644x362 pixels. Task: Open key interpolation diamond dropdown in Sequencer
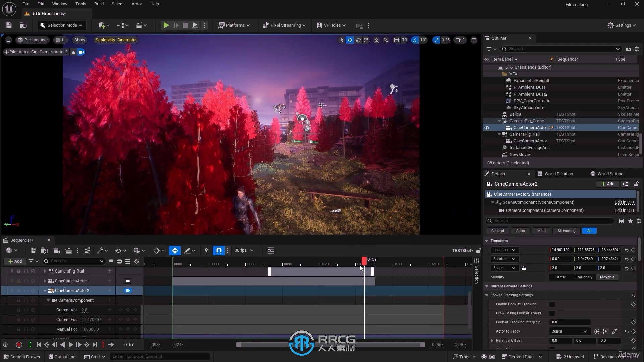click(x=159, y=251)
